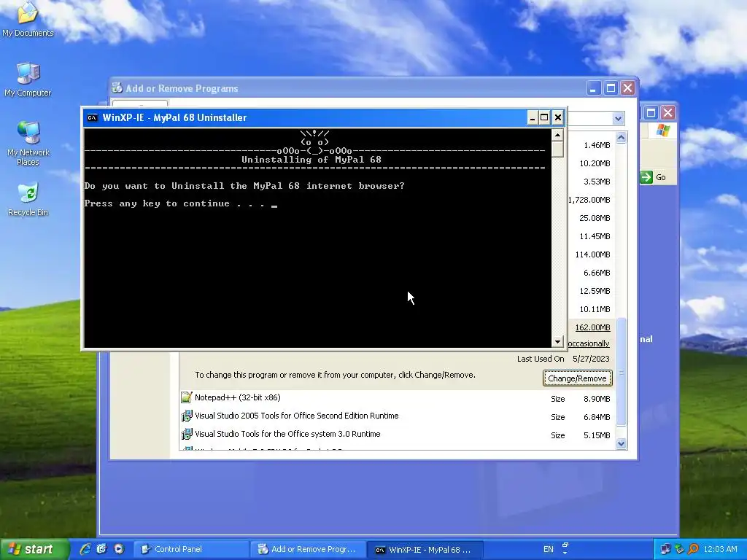Click the Windows flag logo in Control Panel window
The width and height of the screenshot is (747, 560).
(x=662, y=130)
